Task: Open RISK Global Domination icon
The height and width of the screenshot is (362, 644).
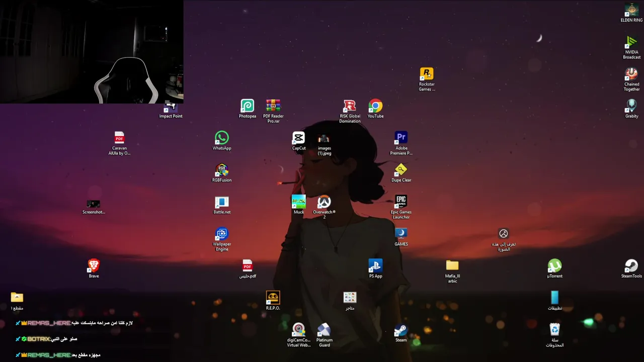Action: [x=350, y=111]
